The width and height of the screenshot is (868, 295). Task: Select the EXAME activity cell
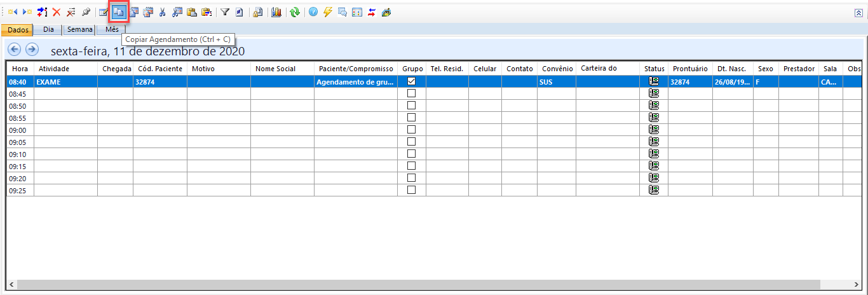click(x=65, y=81)
